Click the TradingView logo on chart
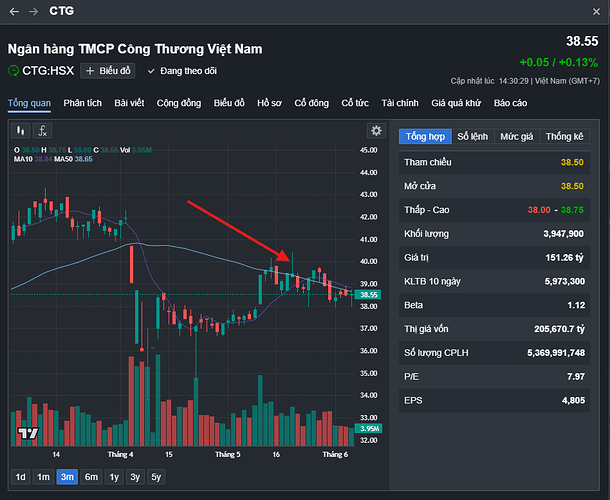 (27, 434)
